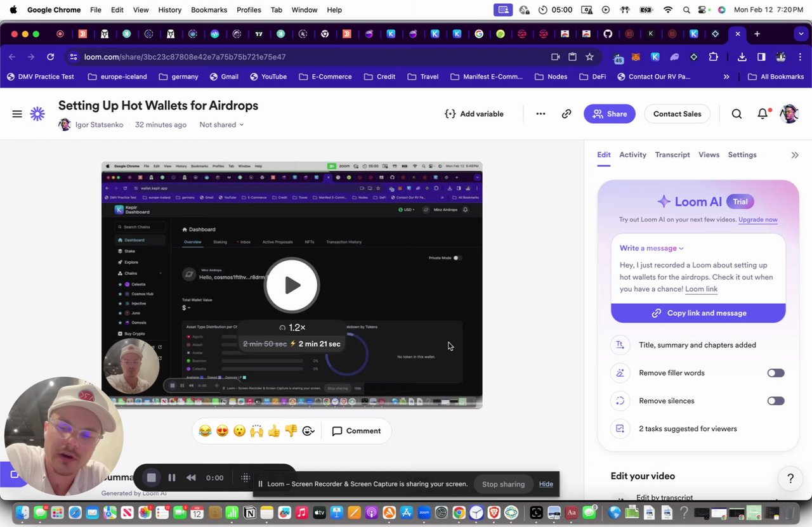
Task: Switch to the Transcript tab
Action: coord(672,155)
